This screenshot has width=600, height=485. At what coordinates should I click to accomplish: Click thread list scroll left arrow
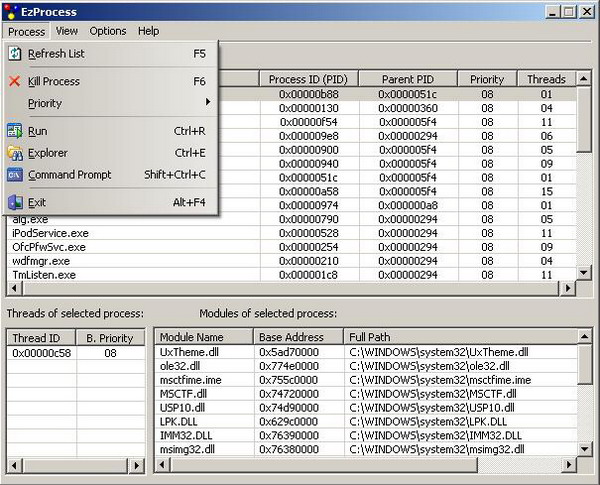point(15,465)
